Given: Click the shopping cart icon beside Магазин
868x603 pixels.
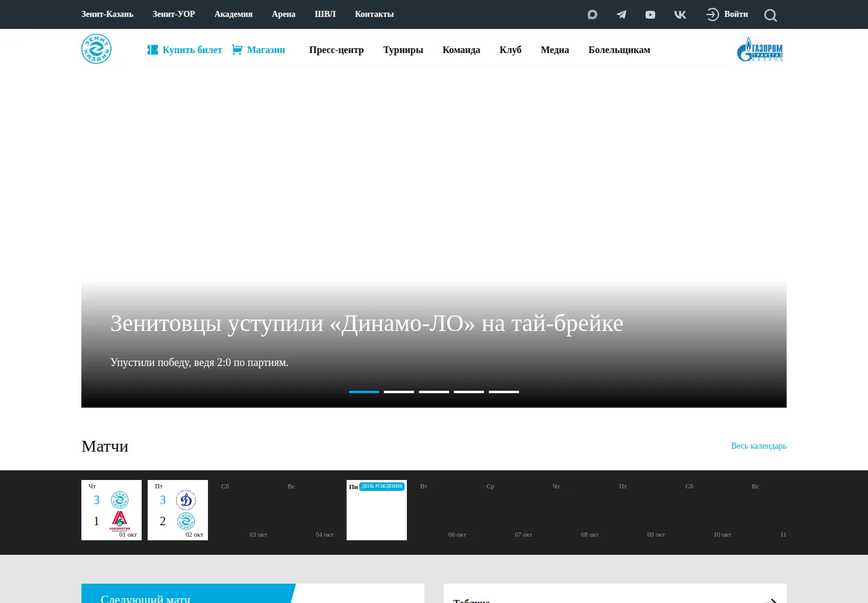Looking at the screenshot, I should [237, 49].
